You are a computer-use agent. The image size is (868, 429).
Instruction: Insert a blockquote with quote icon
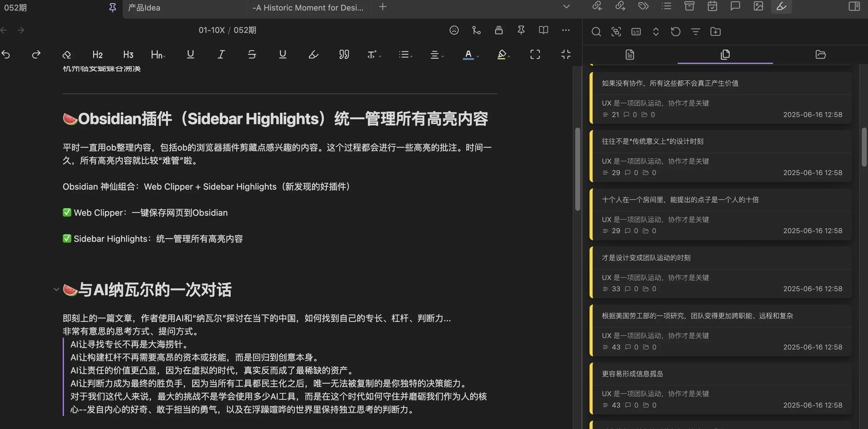coord(344,54)
